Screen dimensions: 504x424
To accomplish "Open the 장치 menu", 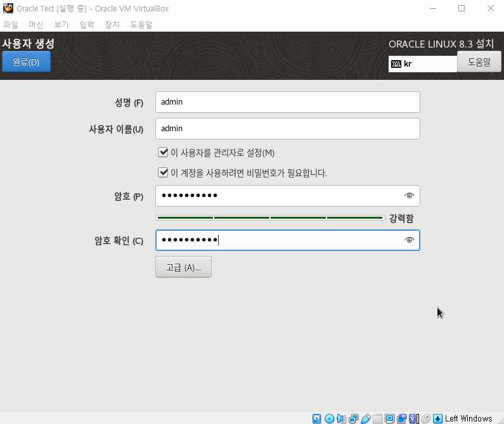I will pos(112,25).
